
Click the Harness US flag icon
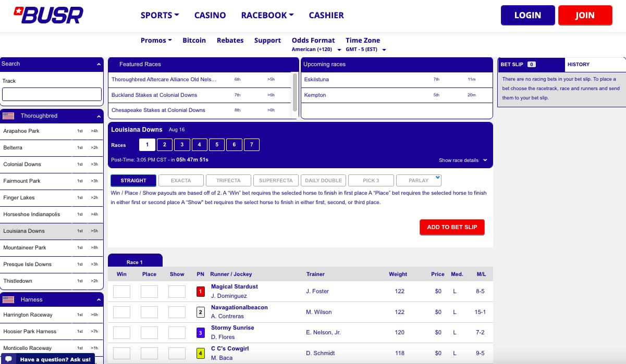pos(8,299)
